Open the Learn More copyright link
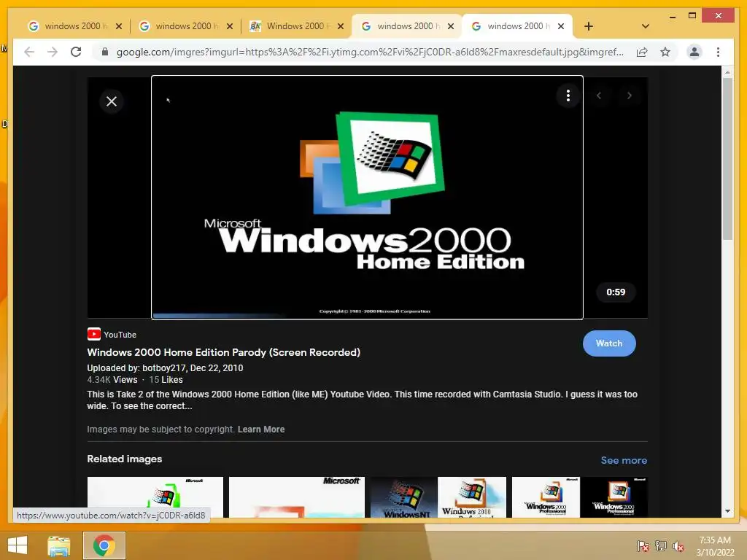 pos(261,429)
